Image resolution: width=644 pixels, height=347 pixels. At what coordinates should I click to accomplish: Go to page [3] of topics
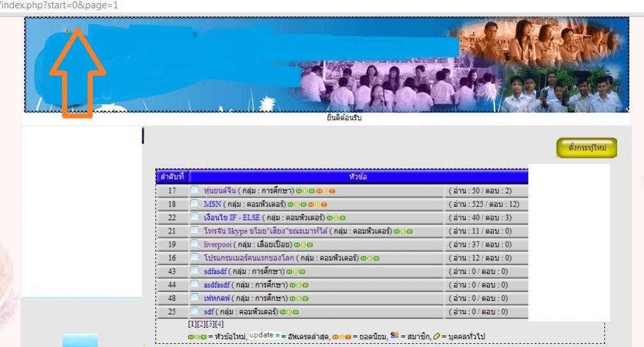coord(210,324)
